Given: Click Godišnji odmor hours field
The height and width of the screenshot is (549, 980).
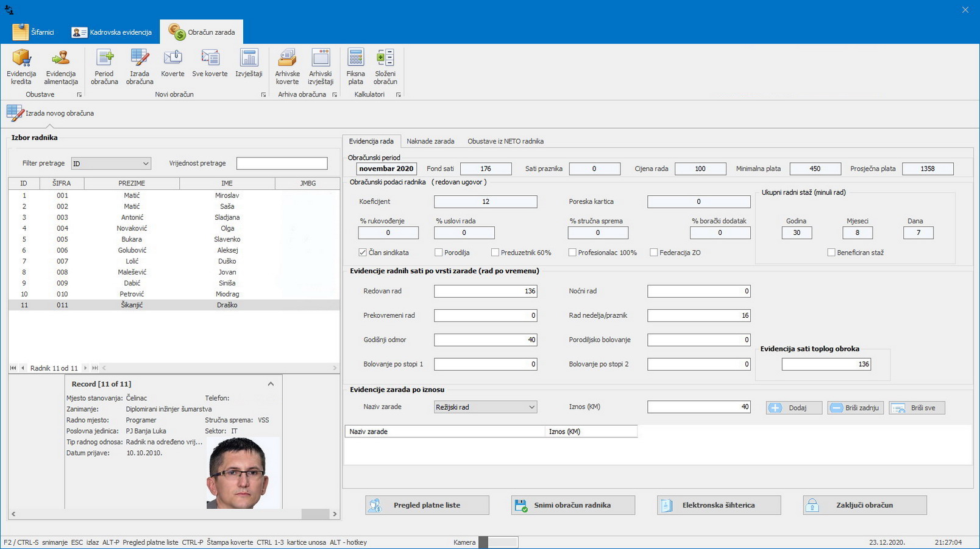Looking at the screenshot, I should point(486,340).
